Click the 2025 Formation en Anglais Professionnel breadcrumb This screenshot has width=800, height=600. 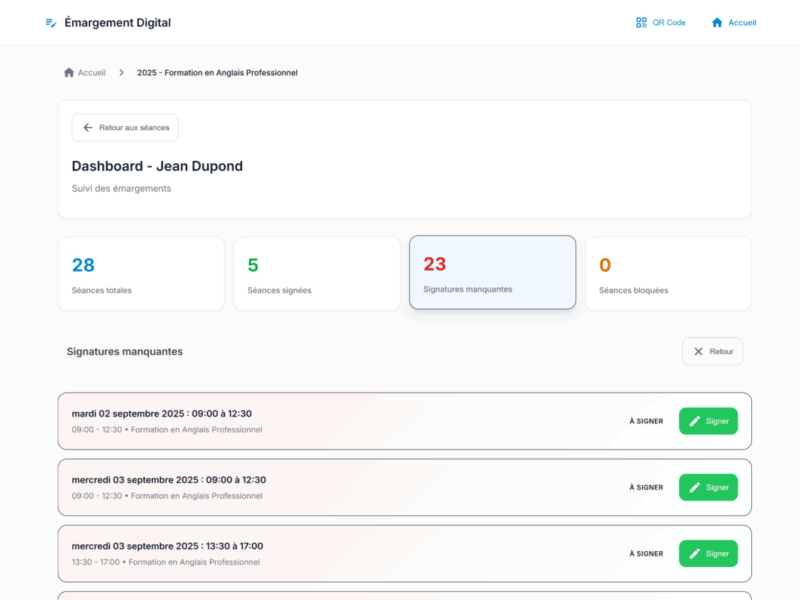pyautogui.click(x=217, y=73)
